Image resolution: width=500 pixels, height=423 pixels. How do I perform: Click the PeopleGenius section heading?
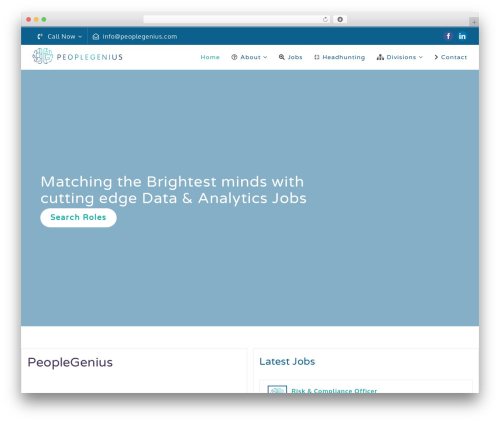[x=70, y=363]
